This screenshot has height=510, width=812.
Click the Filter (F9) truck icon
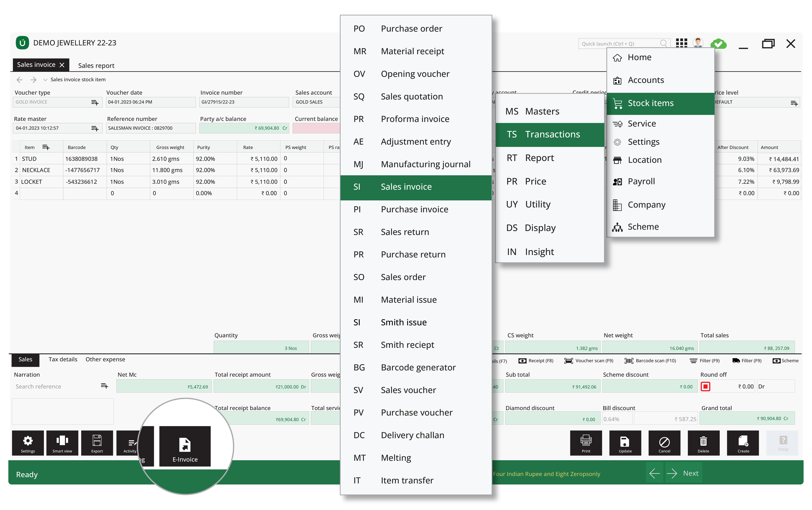click(x=736, y=361)
